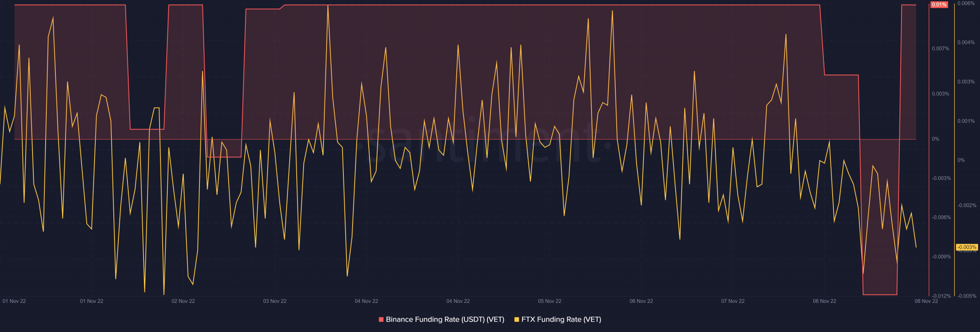Click the red 0.01% current value badge
The height and width of the screenshot is (332, 980).
(x=939, y=5)
